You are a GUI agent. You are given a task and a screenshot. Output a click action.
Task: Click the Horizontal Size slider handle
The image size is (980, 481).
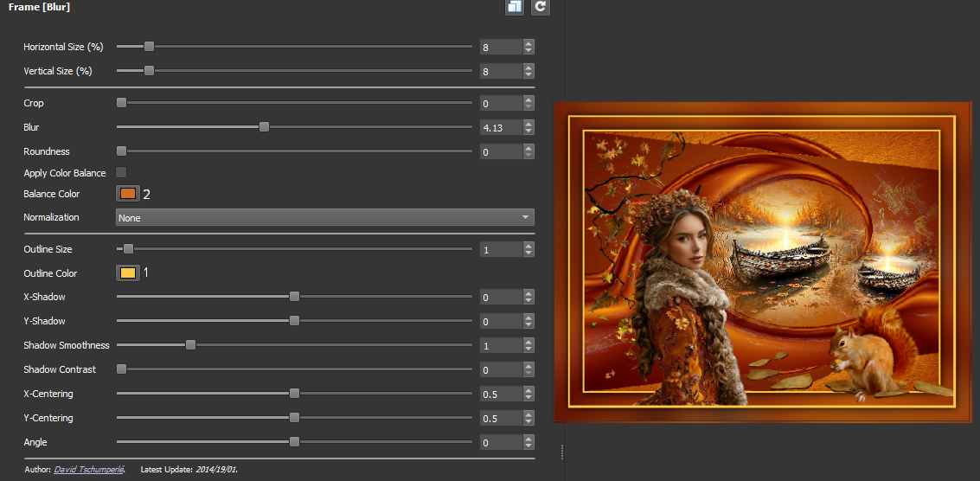point(149,47)
